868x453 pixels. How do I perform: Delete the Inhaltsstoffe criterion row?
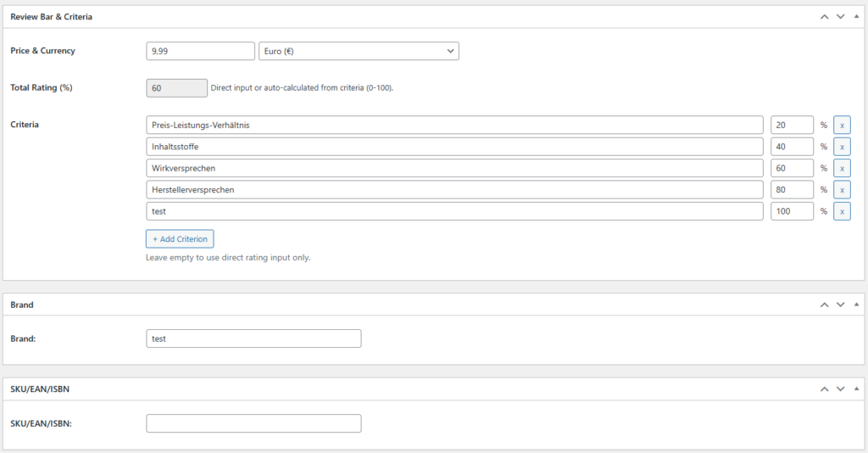842,147
